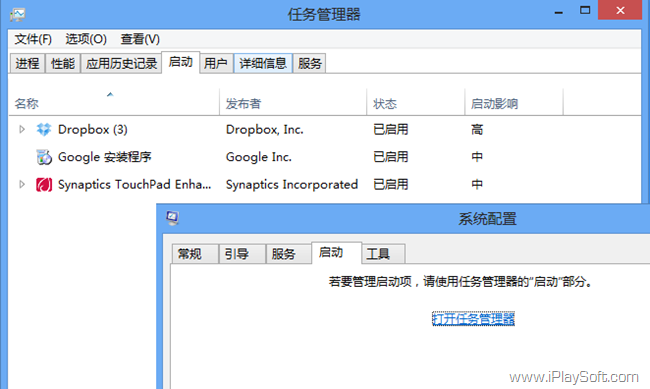Minimize the 任务管理器 window
Image resolution: width=650 pixels, height=389 pixels.
click(559, 12)
